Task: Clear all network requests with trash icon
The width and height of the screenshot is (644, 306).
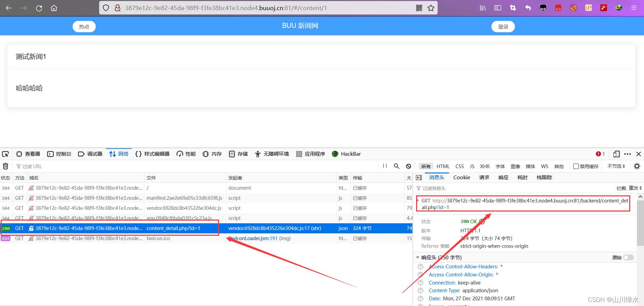Action: [5, 166]
